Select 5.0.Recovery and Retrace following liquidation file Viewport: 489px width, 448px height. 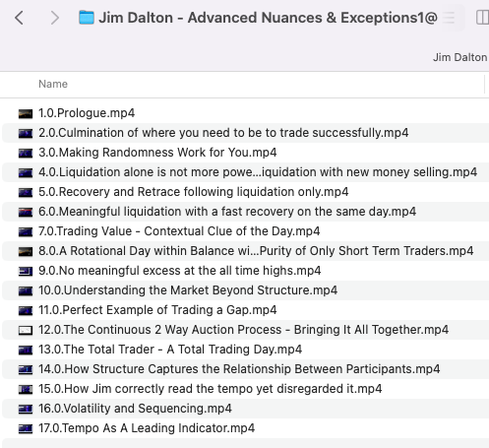245,192
